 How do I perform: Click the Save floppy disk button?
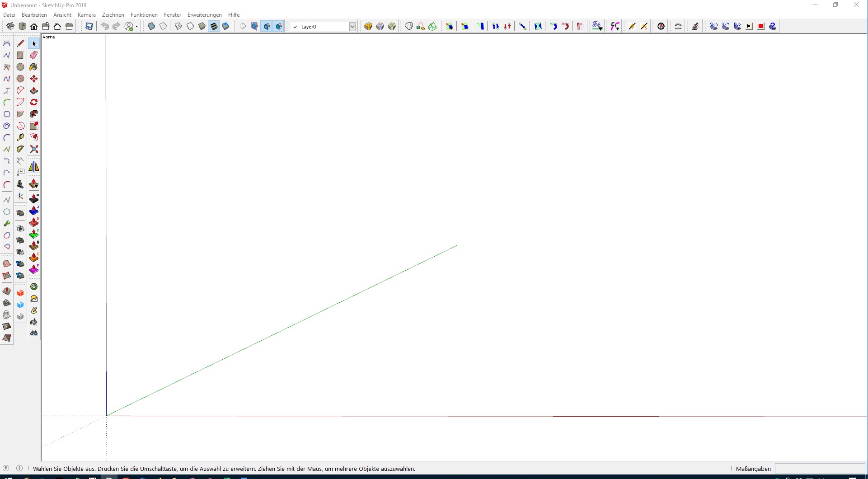pos(89,27)
